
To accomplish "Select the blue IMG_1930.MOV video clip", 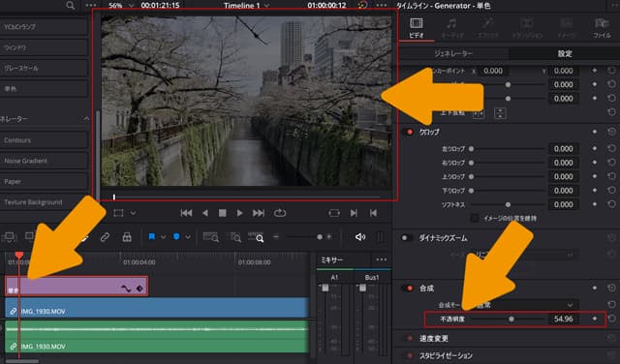I will 157,308.
